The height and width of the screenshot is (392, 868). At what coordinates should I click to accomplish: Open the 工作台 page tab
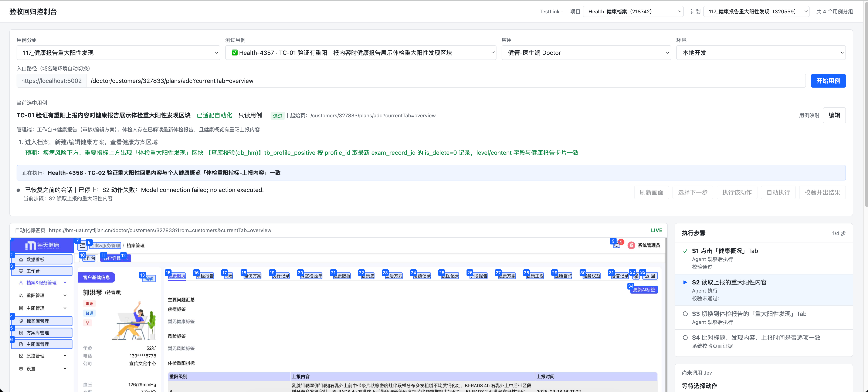point(89,258)
